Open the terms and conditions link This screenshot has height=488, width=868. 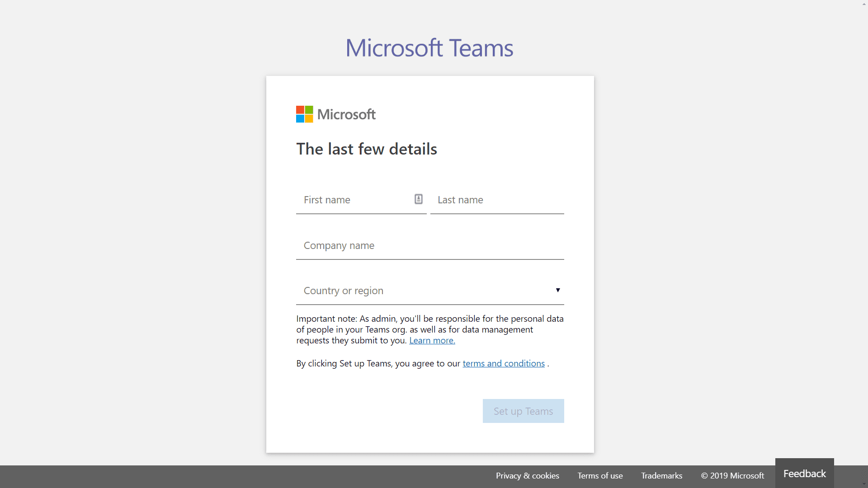click(x=504, y=363)
